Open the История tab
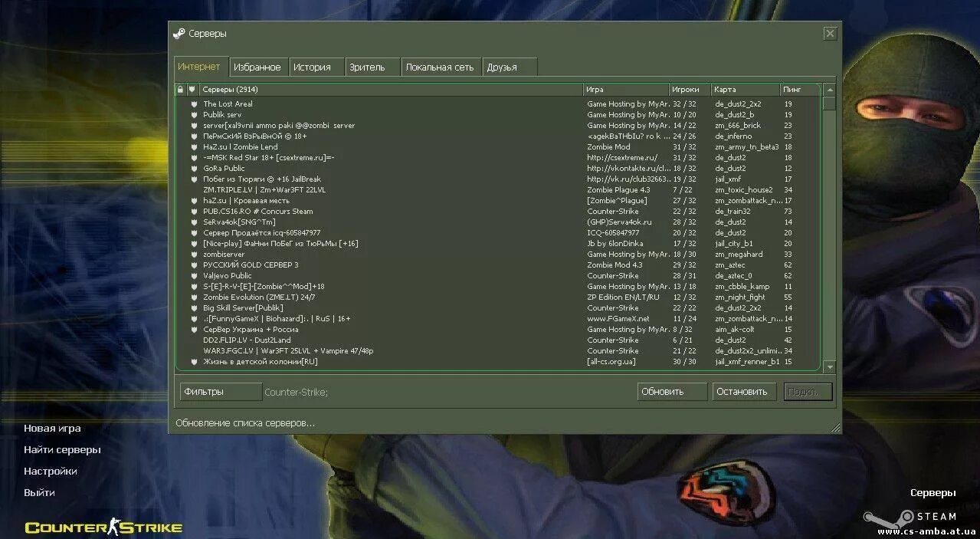 click(314, 67)
